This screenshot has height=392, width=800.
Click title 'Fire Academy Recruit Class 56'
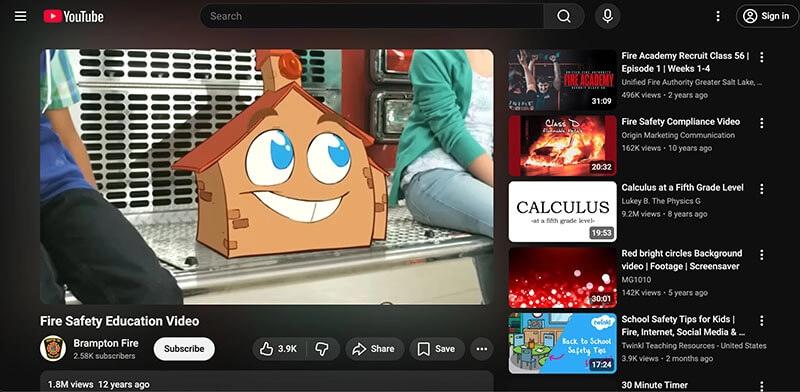tap(685, 62)
